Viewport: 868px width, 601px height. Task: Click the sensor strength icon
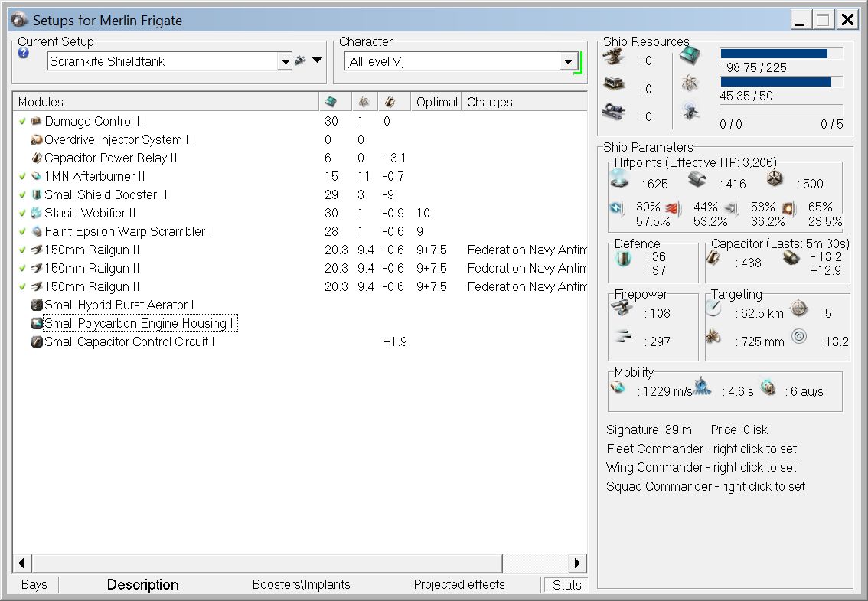pos(799,335)
